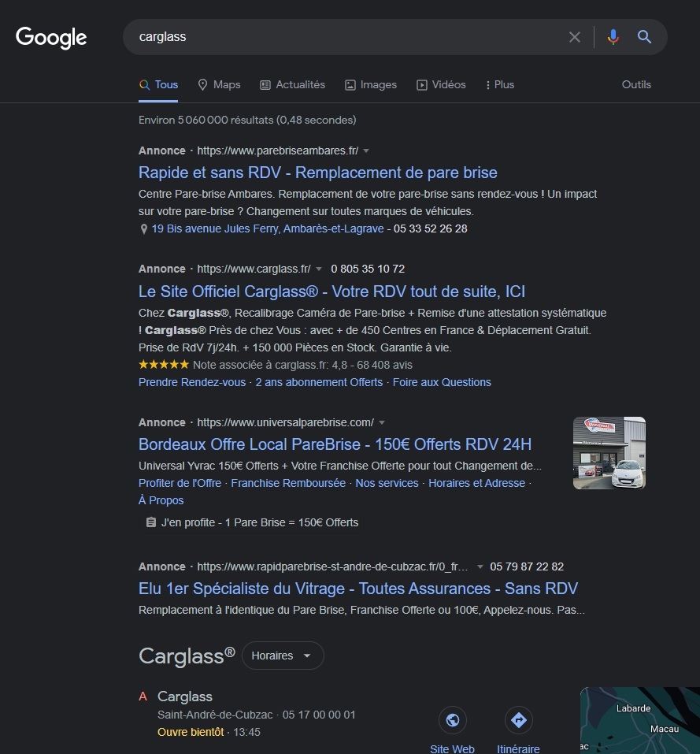This screenshot has height=754, width=700.
Task: Open the Franchise Remboursée sitelink
Action: coord(288,483)
